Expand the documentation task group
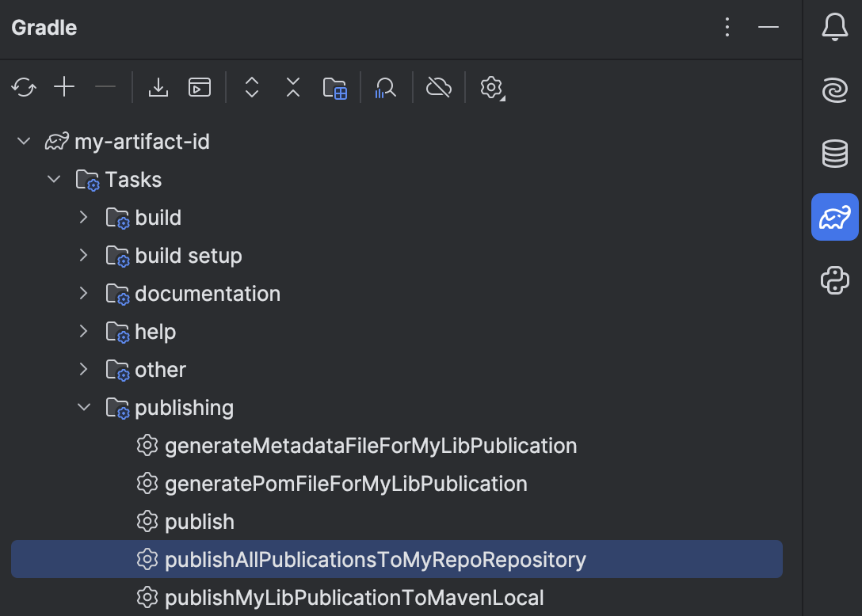This screenshot has width=862, height=616. coord(84,293)
